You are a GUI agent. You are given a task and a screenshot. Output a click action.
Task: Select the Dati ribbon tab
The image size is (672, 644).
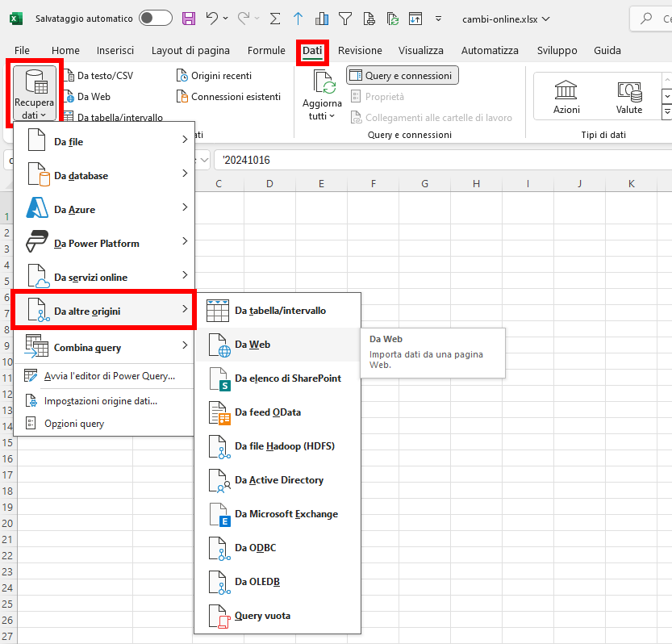pos(312,52)
